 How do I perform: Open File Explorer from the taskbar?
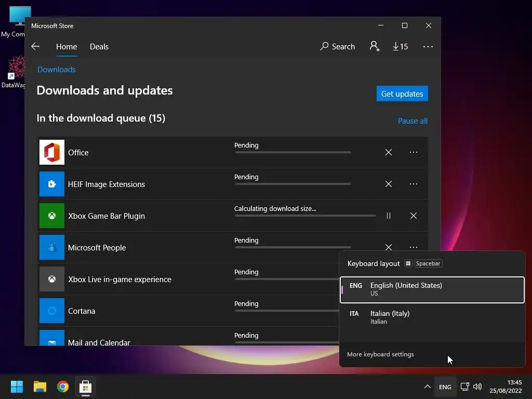[39, 387]
